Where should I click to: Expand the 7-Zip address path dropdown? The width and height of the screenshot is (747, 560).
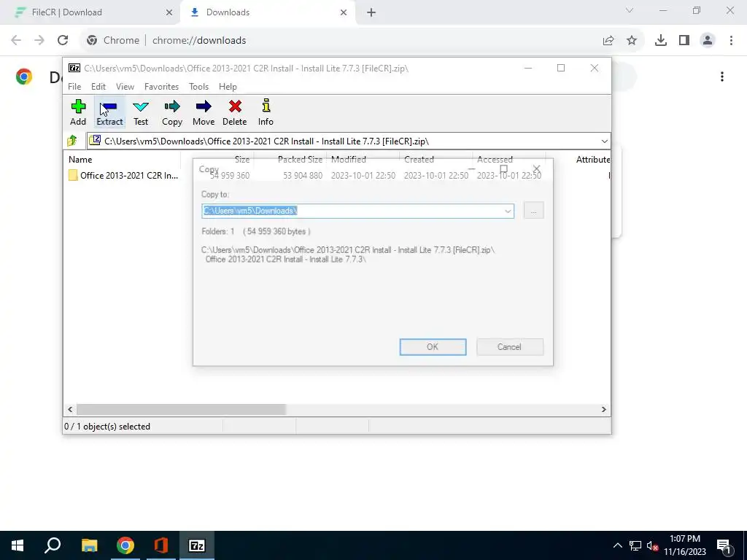coord(604,141)
